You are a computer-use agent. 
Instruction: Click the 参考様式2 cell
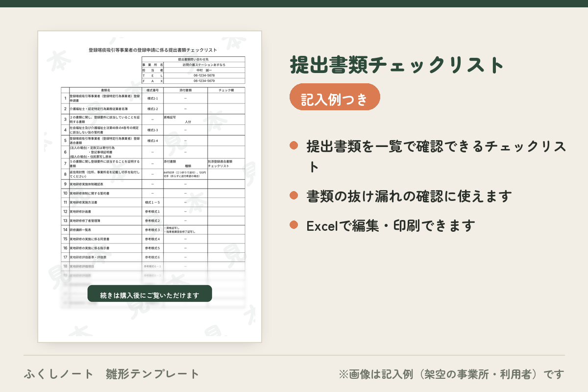click(x=152, y=221)
